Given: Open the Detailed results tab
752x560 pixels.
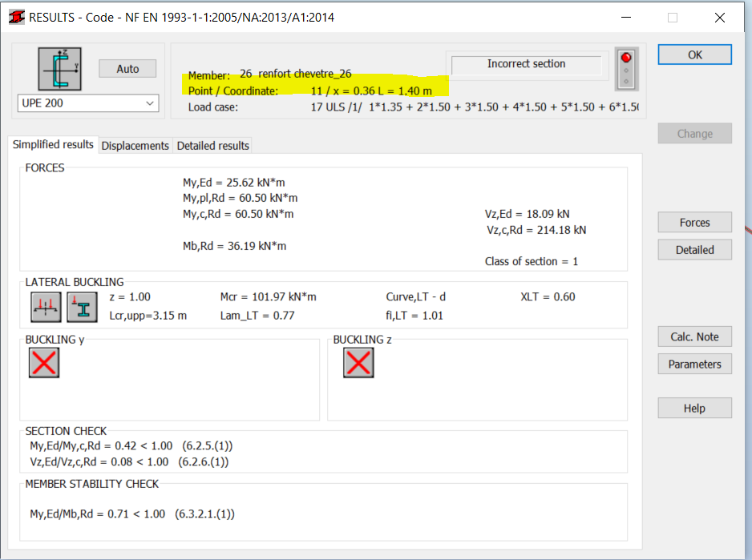Looking at the screenshot, I should [x=212, y=145].
